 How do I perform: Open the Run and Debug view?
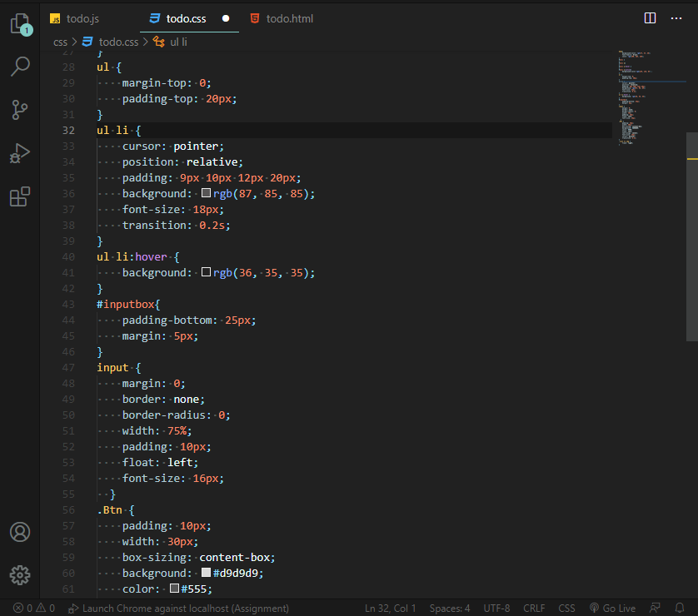[x=20, y=153]
